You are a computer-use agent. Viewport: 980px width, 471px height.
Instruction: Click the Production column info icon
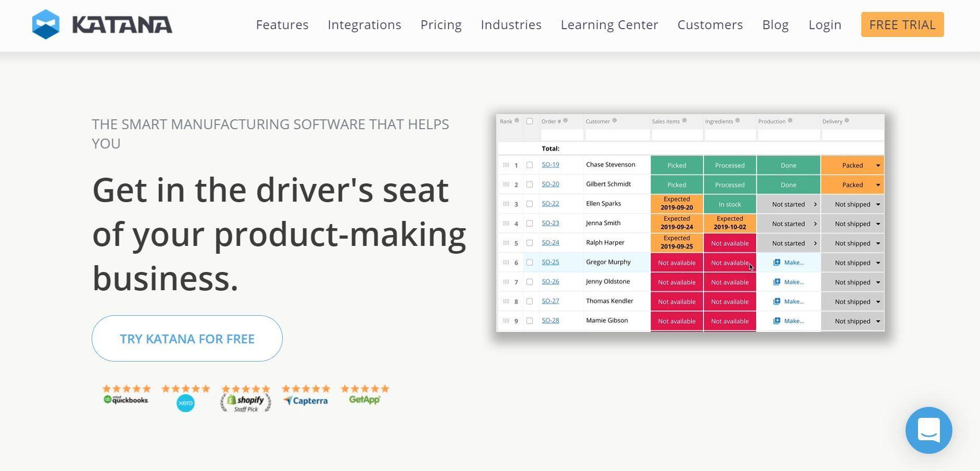[x=790, y=120]
